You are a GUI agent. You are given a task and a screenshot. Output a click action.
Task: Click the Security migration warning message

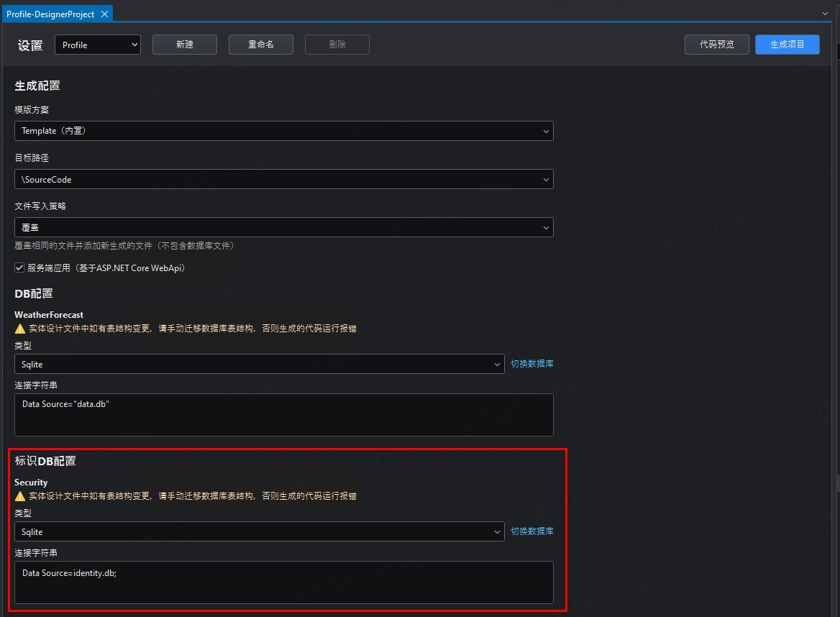pyautogui.click(x=193, y=496)
